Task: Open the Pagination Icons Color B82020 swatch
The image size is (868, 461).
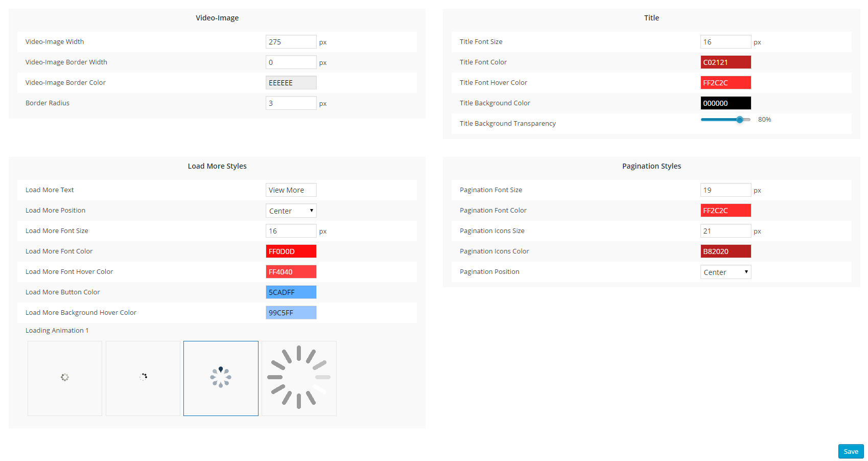Action: (725, 251)
